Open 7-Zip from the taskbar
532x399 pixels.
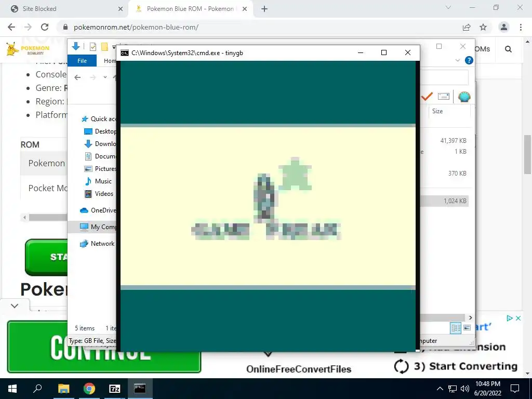(x=115, y=389)
